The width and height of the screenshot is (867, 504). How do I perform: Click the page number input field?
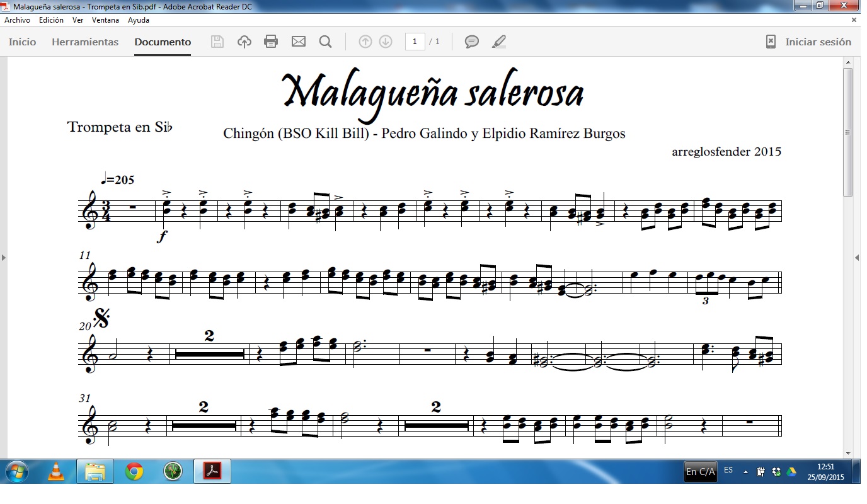coord(415,42)
